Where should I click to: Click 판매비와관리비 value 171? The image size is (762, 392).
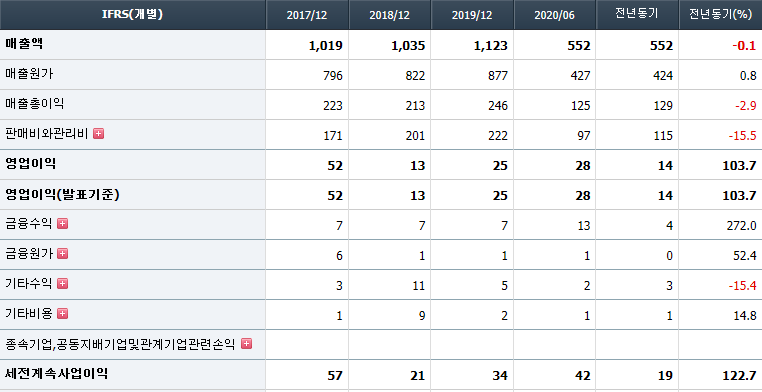click(333, 136)
